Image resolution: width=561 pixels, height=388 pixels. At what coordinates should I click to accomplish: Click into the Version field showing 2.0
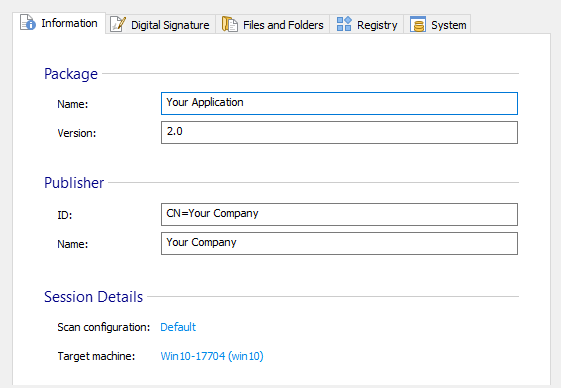pyautogui.click(x=339, y=132)
